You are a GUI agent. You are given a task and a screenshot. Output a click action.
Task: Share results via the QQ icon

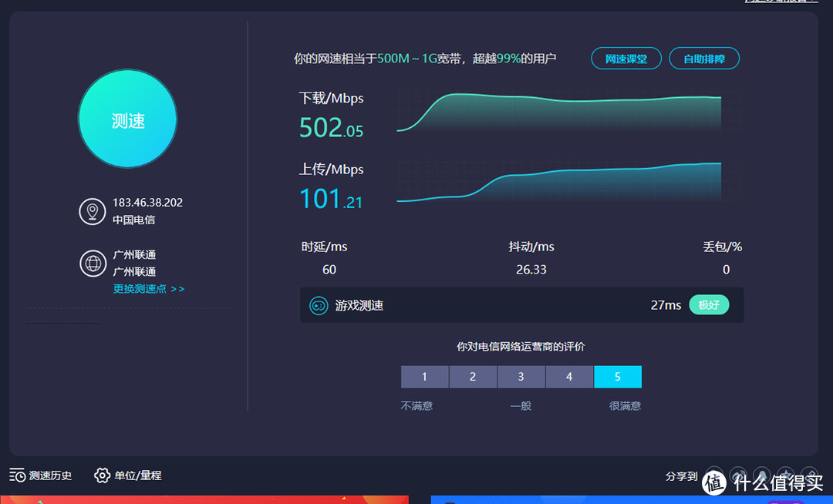pyautogui.click(x=761, y=475)
